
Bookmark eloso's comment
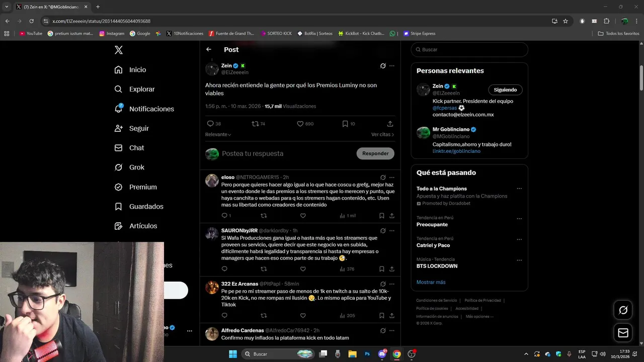pyautogui.click(x=382, y=216)
